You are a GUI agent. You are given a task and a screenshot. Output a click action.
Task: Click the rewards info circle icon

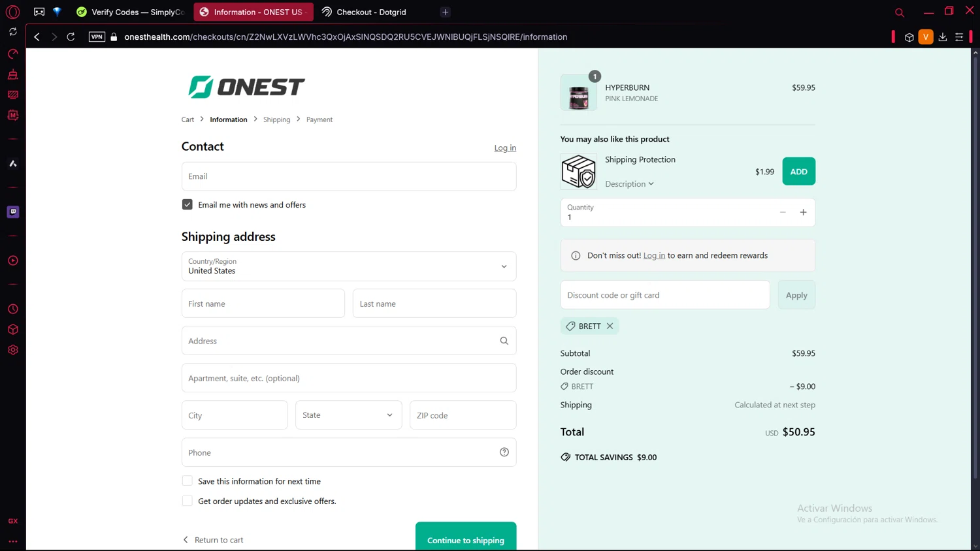coord(576,256)
